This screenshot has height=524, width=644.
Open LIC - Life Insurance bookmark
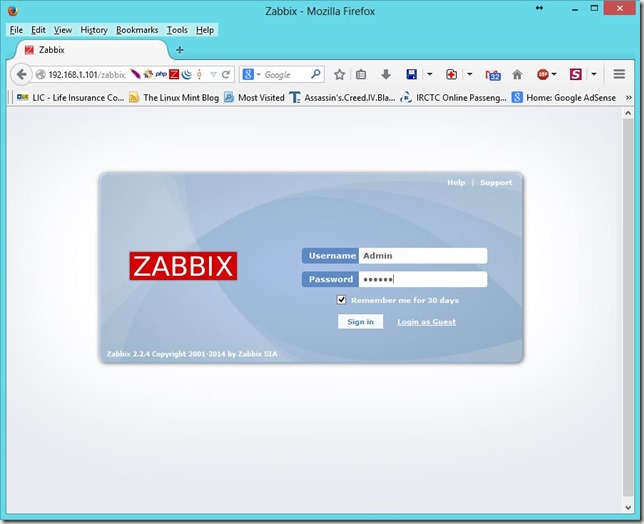tap(70, 98)
